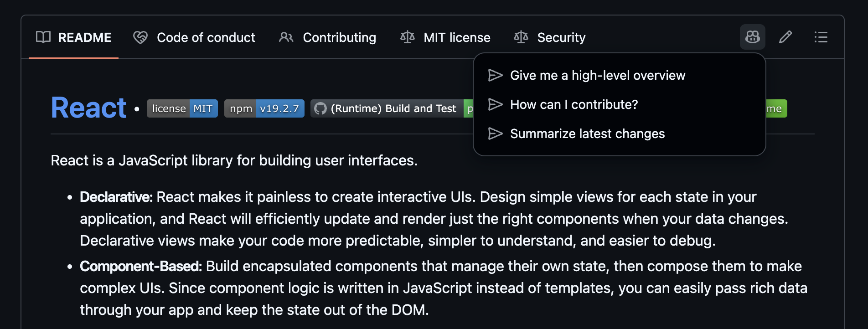Open the Copilot menu button
The width and height of the screenshot is (868, 329).
[752, 37]
